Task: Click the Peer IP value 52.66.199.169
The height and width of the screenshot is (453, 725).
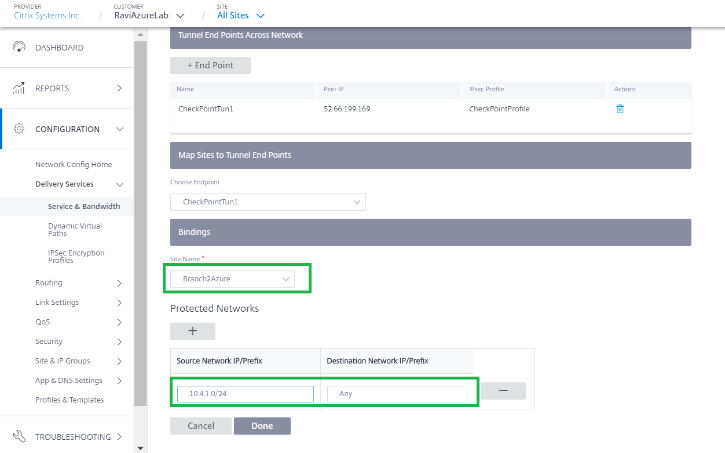Action: pyautogui.click(x=347, y=109)
